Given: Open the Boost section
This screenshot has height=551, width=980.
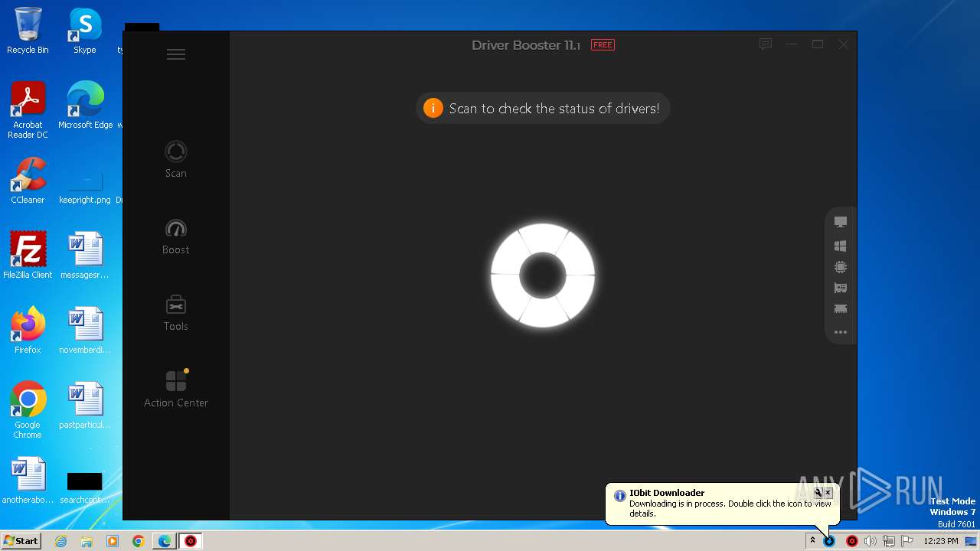Looking at the screenshot, I should [176, 236].
